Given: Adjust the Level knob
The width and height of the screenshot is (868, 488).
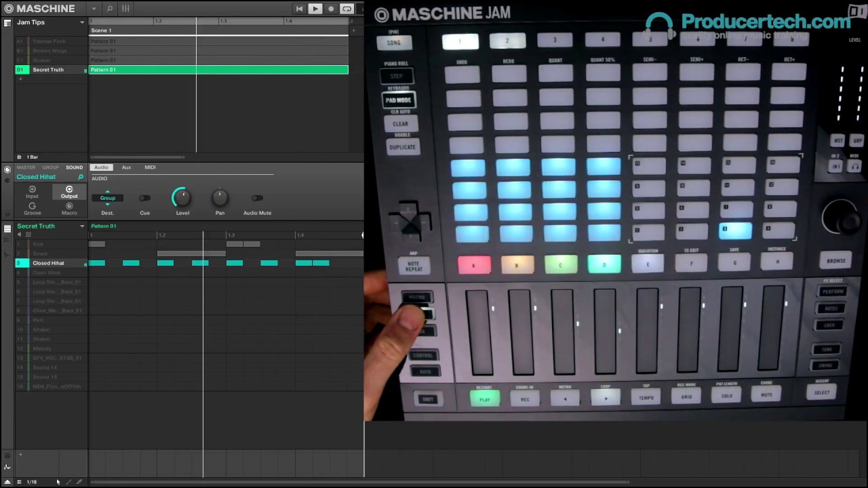Looking at the screenshot, I should point(182,197).
